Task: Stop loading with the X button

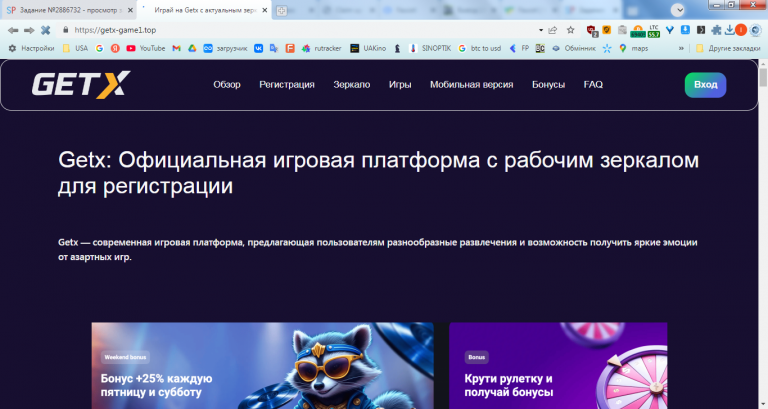Action: point(46,30)
